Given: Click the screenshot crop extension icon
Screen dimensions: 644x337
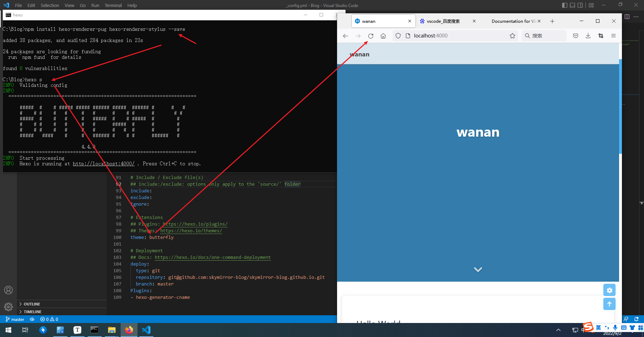Looking at the screenshot, I should (x=601, y=36).
